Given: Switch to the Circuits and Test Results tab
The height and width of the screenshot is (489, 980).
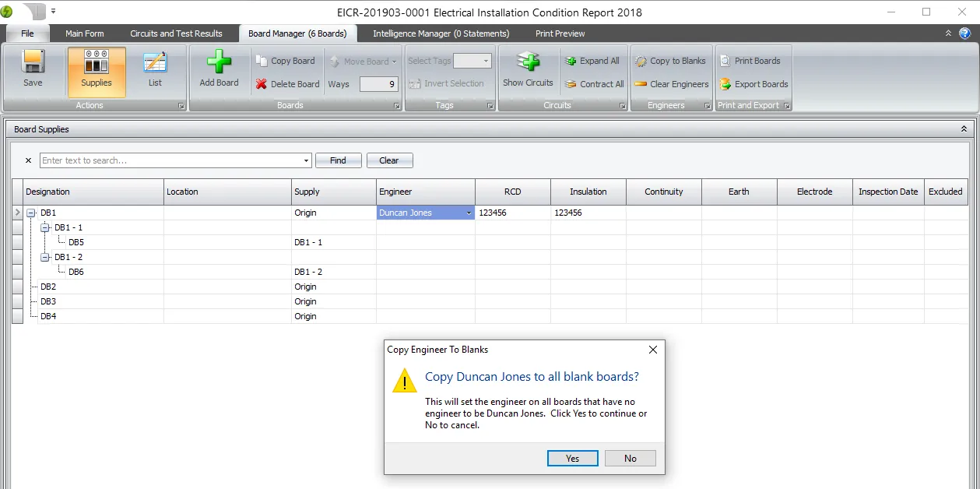Looking at the screenshot, I should [176, 33].
